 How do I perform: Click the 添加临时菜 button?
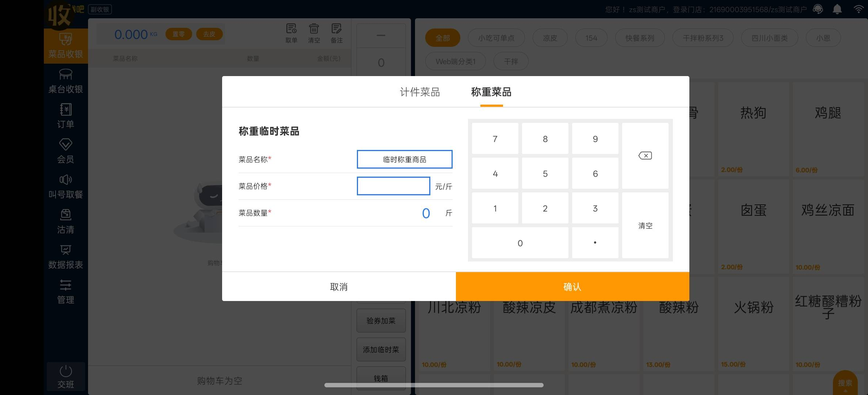tap(381, 350)
